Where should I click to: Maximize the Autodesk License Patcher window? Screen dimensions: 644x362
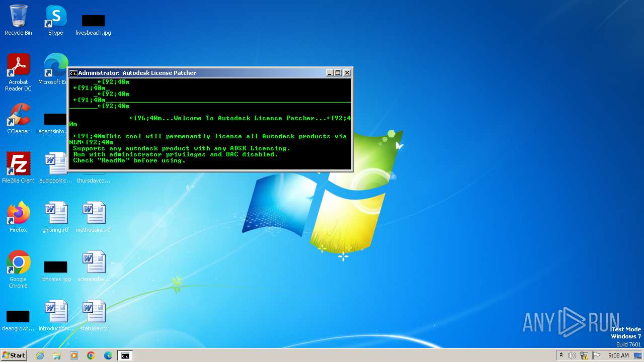338,73
